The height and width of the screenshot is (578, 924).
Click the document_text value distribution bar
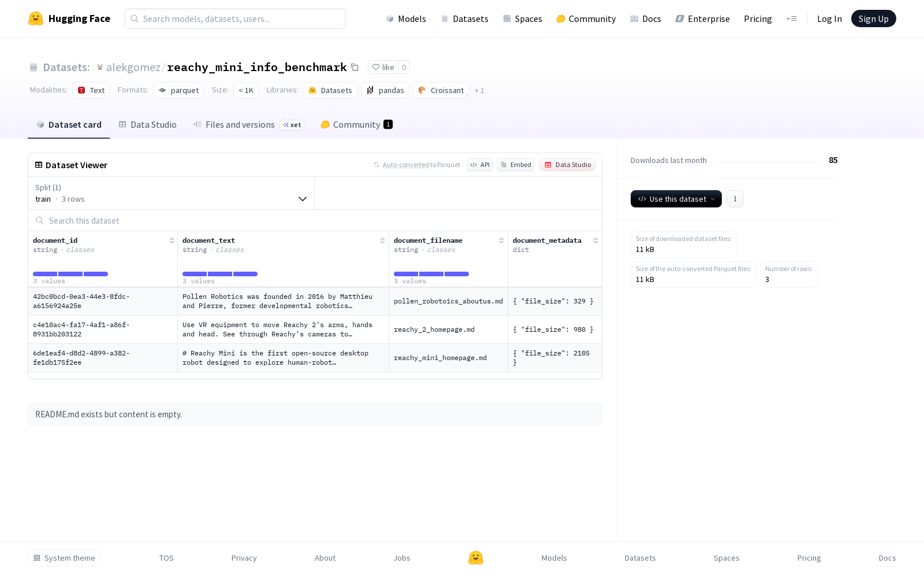click(220, 274)
